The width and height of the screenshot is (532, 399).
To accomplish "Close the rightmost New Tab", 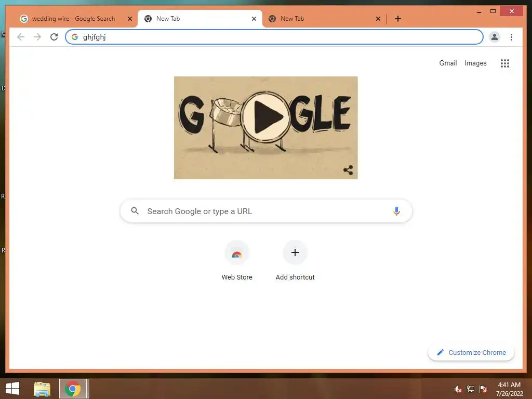I will (378, 19).
